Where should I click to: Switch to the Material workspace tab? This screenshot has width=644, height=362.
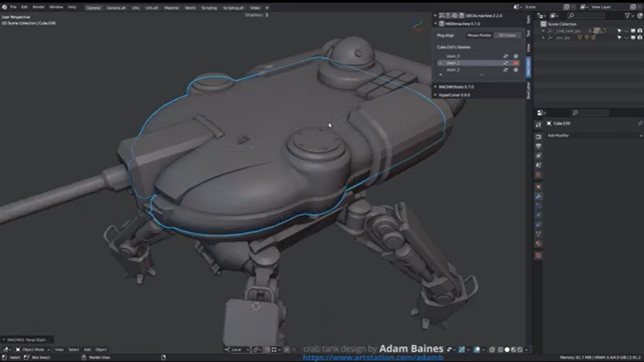pos(171,7)
